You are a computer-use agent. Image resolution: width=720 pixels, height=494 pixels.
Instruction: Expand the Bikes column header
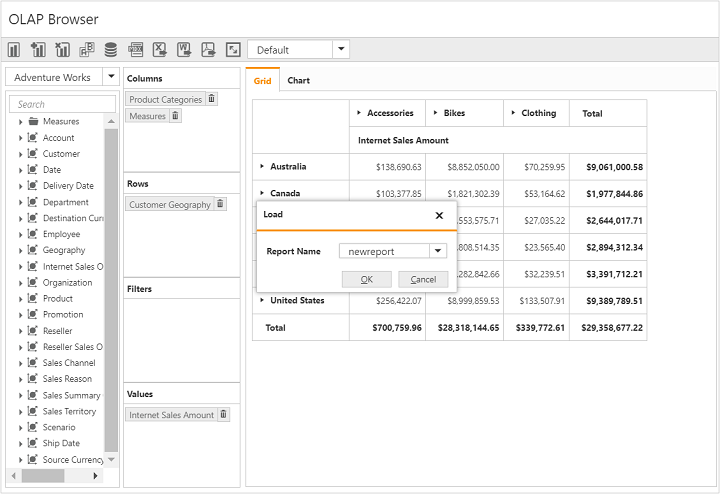point(435,113)
